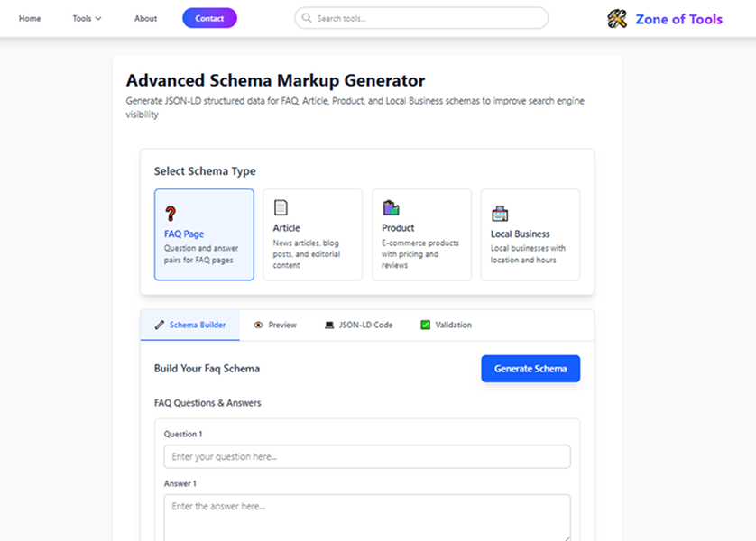The width and height of the screenshot is (756, 541).
Task: Expand the Tools dropdown menu
Action: click(87, 18)
